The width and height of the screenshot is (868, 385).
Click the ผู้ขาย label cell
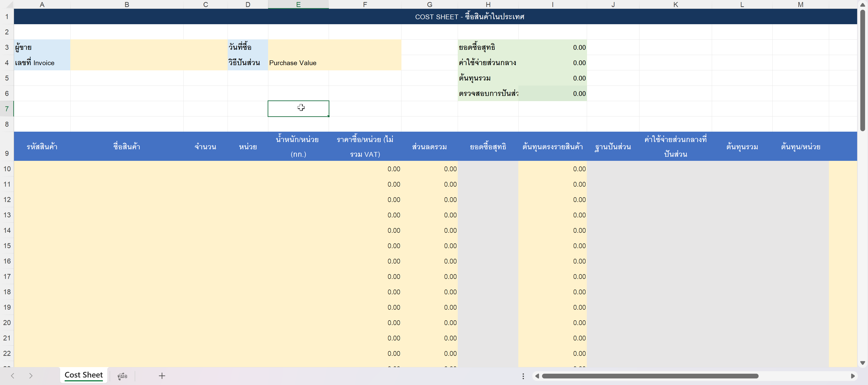pyautogui.click(x=42, y=47)
